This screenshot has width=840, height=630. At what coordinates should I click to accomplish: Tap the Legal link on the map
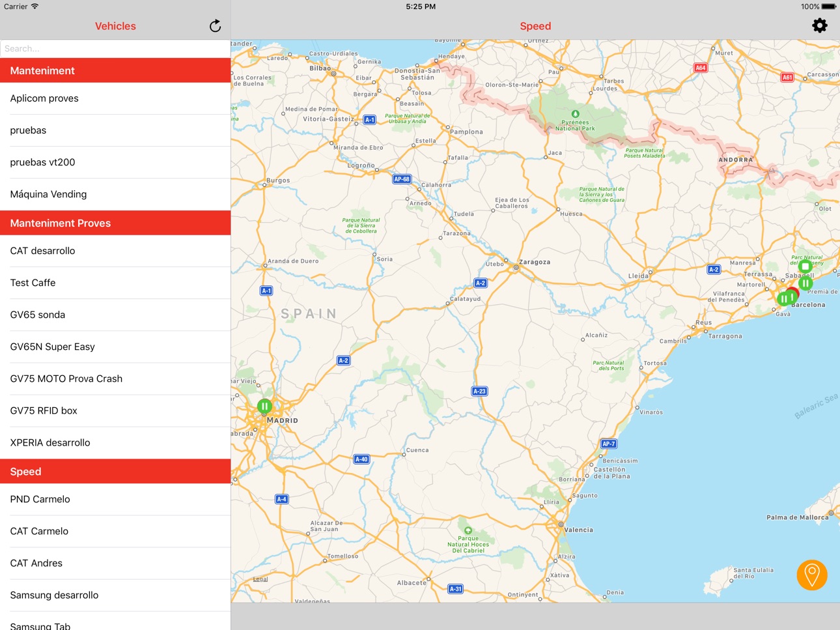point(260,579)
